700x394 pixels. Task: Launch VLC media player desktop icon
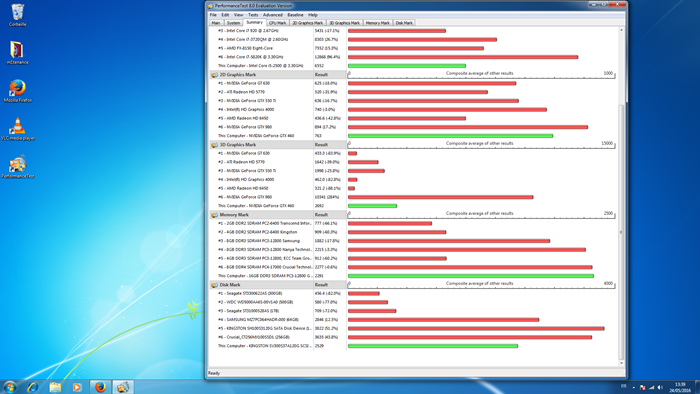[17, 129]
